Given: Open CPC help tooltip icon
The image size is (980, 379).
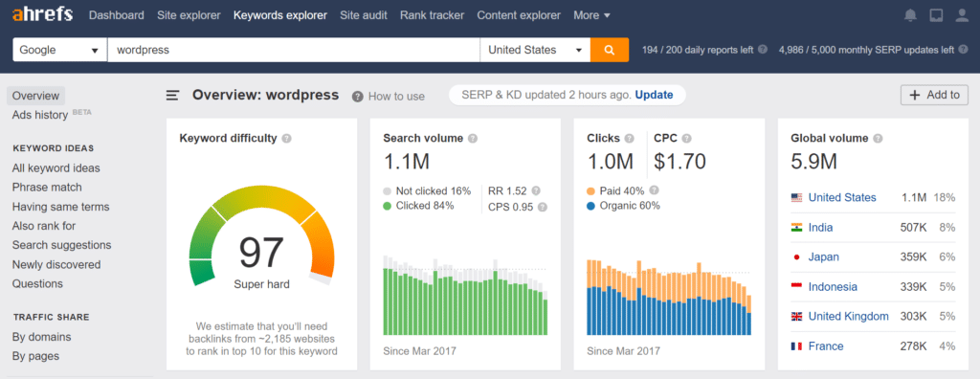Looking at the screenshot, I should 687,138.
